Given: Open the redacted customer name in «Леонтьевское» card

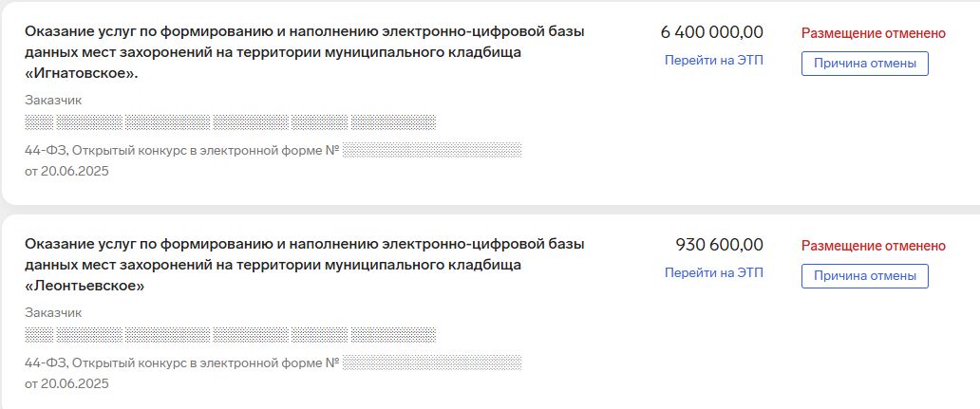Looking at the screenshot, I should (x=230, y=334).
